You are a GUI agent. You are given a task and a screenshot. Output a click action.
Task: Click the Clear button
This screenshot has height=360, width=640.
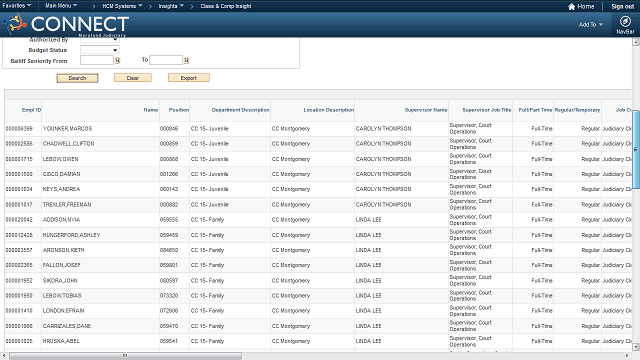tap(133, 78)
